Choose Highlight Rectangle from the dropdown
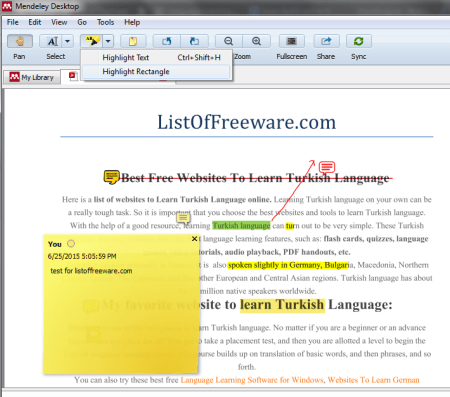 pyautogui.click(x=156, y=71)
